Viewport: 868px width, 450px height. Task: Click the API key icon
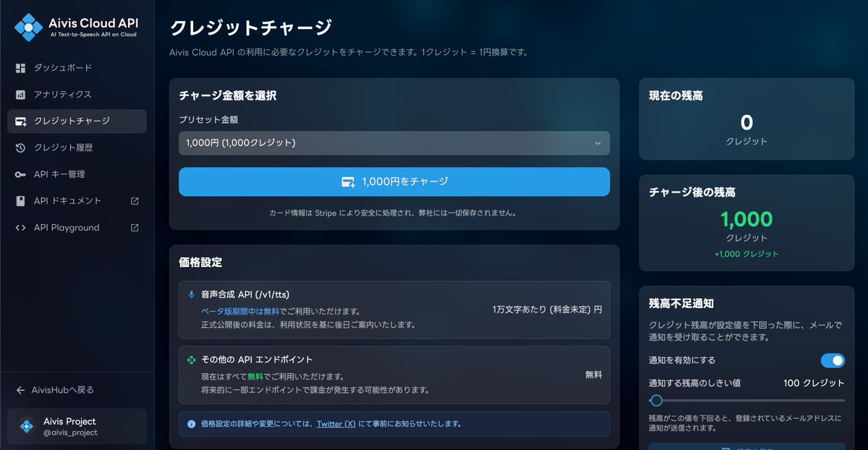click(20, 174)
